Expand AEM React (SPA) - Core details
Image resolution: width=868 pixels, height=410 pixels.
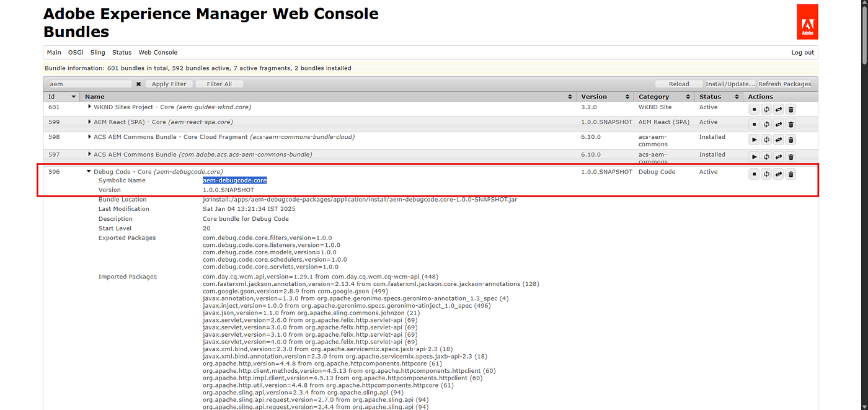click(89, 122)
